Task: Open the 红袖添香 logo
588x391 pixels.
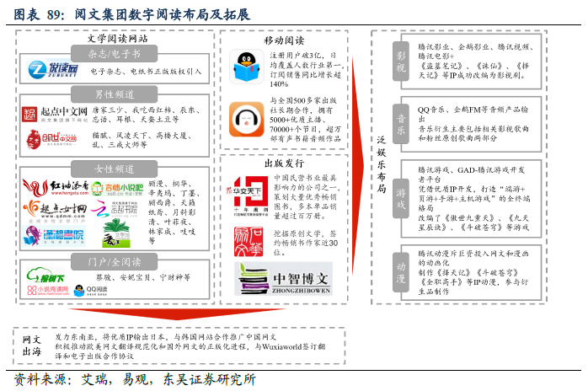Action: pyautogui.click(x=56, y=187)
